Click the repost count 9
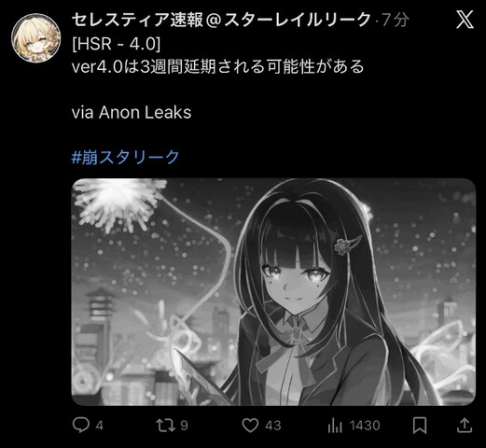Screen dimensions: 486x448 pyautogui.click(x=184, y=426)
